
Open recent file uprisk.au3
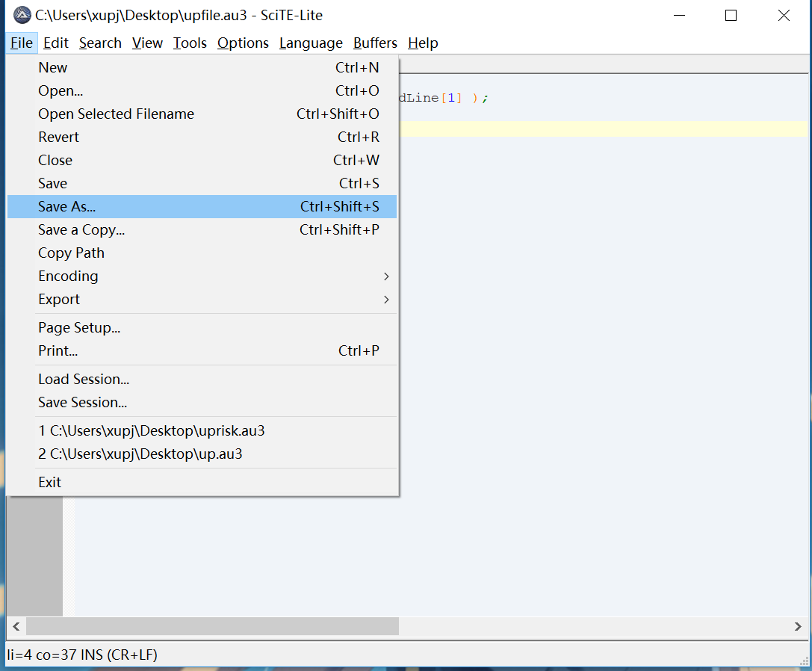click(202, 430)
